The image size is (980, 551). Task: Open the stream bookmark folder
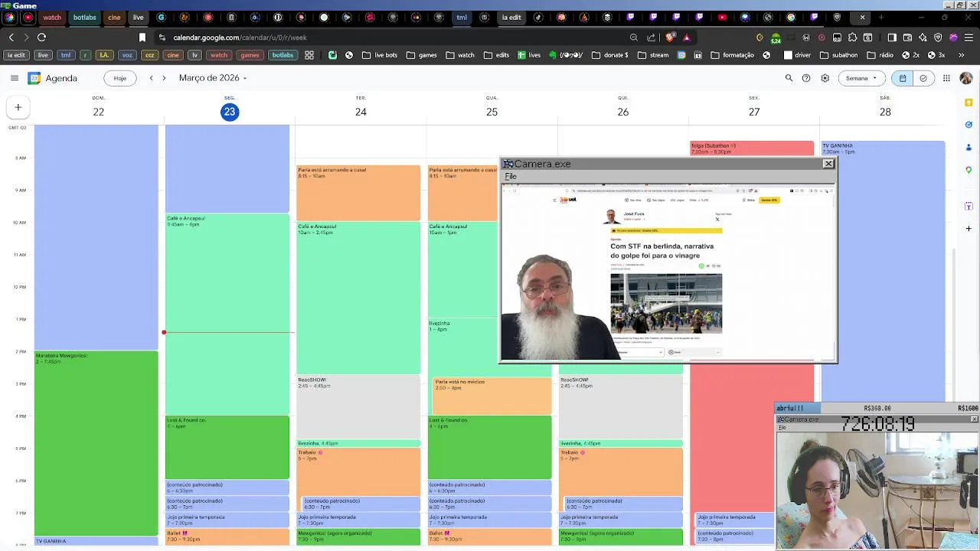tap(653, 55)
